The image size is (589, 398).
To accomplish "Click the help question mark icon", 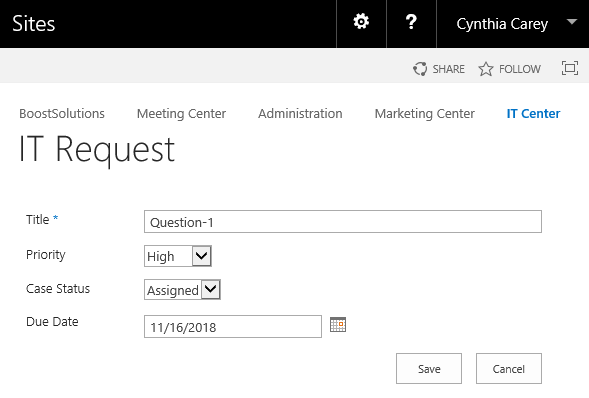I will pyautogui.click(x=411, y=22).
